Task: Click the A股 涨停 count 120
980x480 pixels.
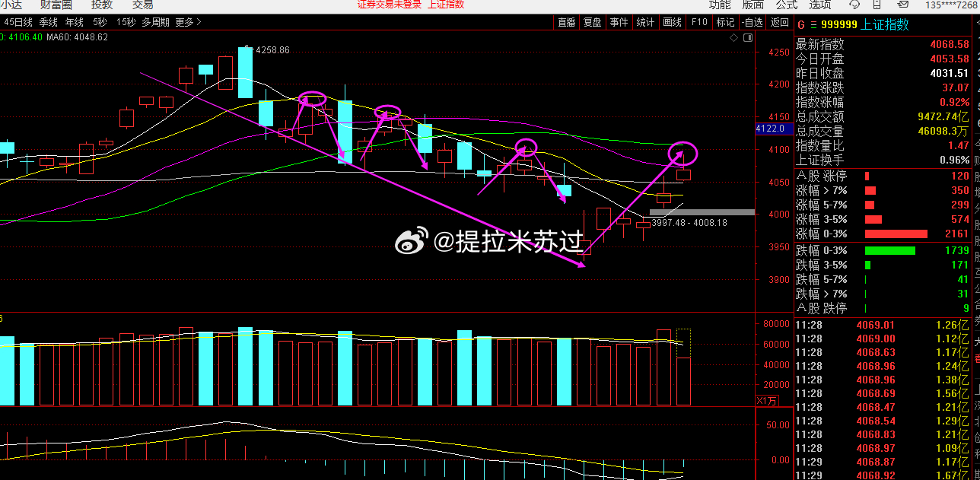Action: 960,176
